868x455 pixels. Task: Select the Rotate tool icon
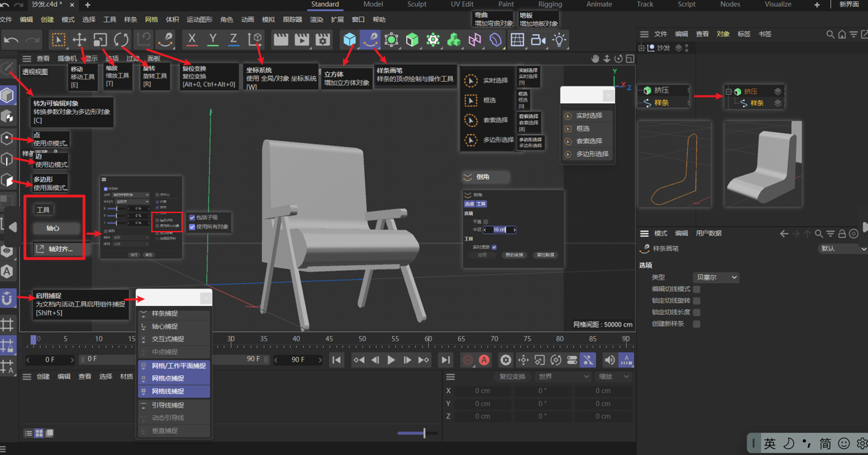[122, 40]
